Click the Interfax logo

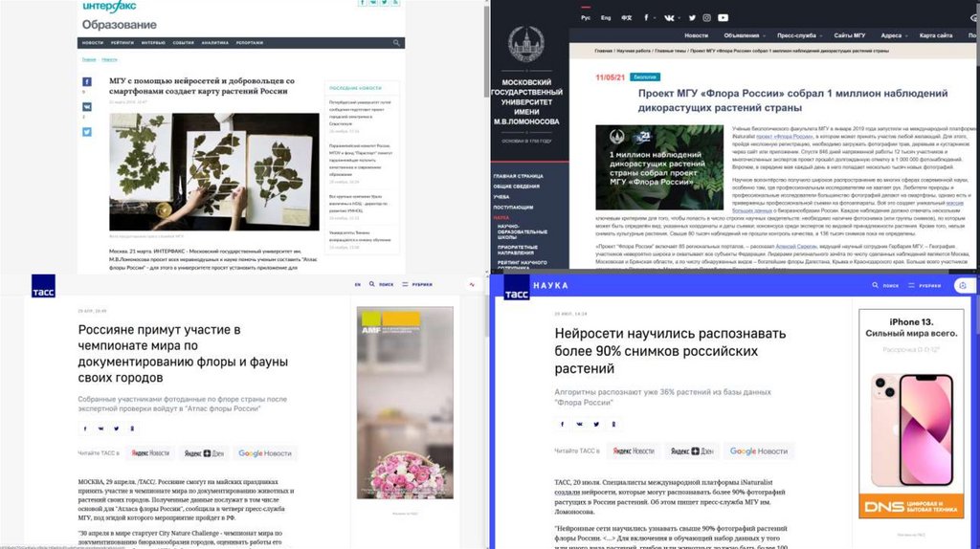pos(109,7)
